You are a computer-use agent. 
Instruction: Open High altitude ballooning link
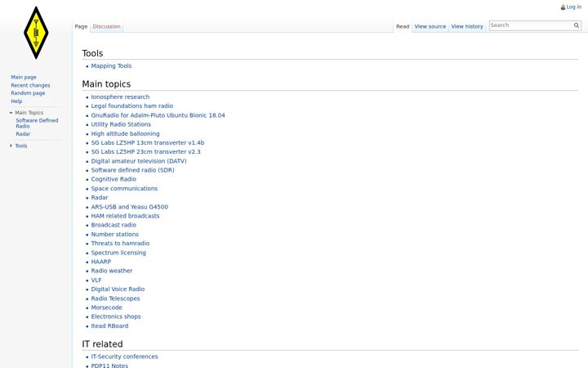tap(125, 133)
